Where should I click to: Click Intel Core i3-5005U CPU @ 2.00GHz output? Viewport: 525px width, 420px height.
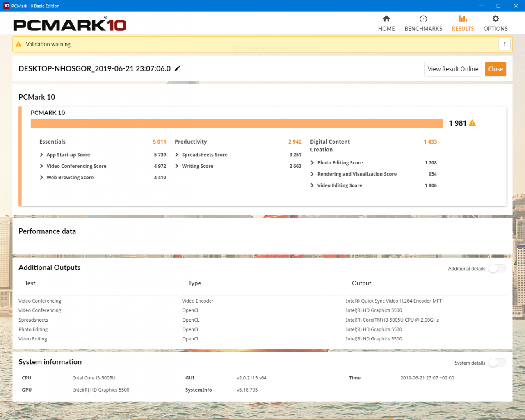[x=392, y=320]
